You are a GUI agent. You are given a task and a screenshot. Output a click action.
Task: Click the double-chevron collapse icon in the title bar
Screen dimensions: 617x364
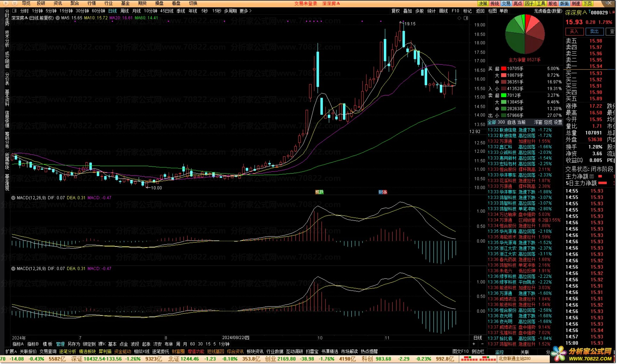click(x=15, y=3)
